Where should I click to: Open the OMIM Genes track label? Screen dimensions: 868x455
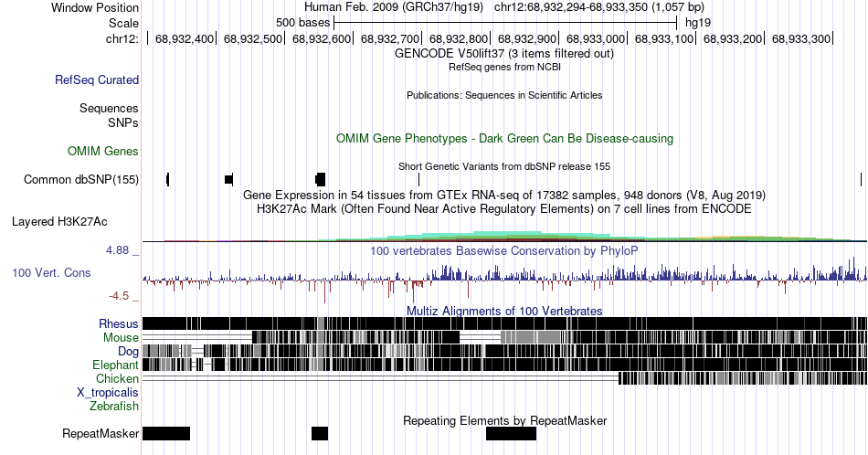tap(103, 151)
